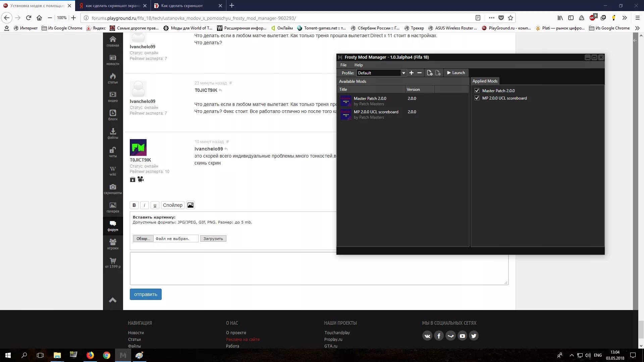
Task: Open Ivanchelo99 profile link in second post
Action: coord(143,101)
